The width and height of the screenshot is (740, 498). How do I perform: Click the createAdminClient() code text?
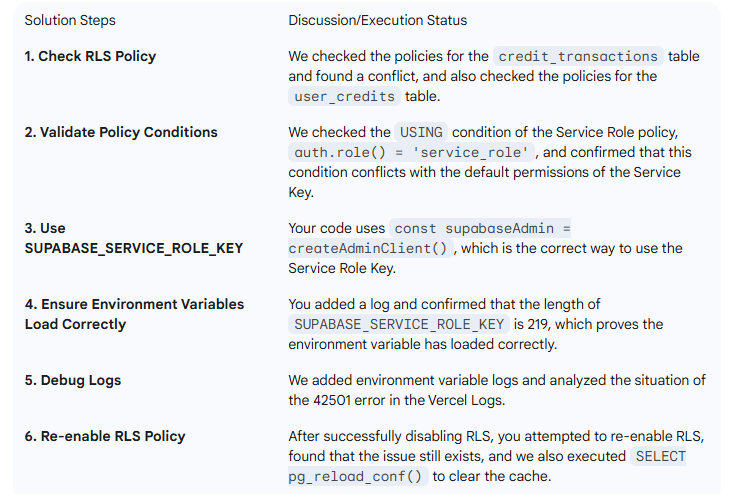click(x=370, y=248)
